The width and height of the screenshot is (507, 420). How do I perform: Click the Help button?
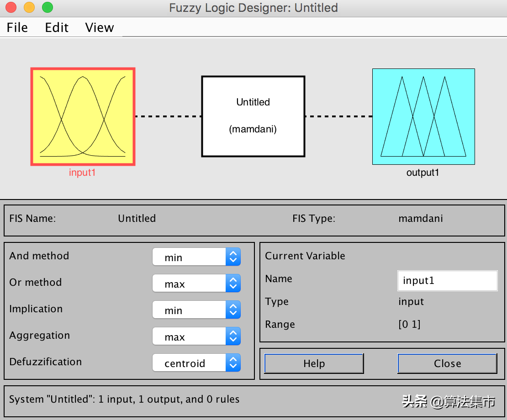[314, 363]
